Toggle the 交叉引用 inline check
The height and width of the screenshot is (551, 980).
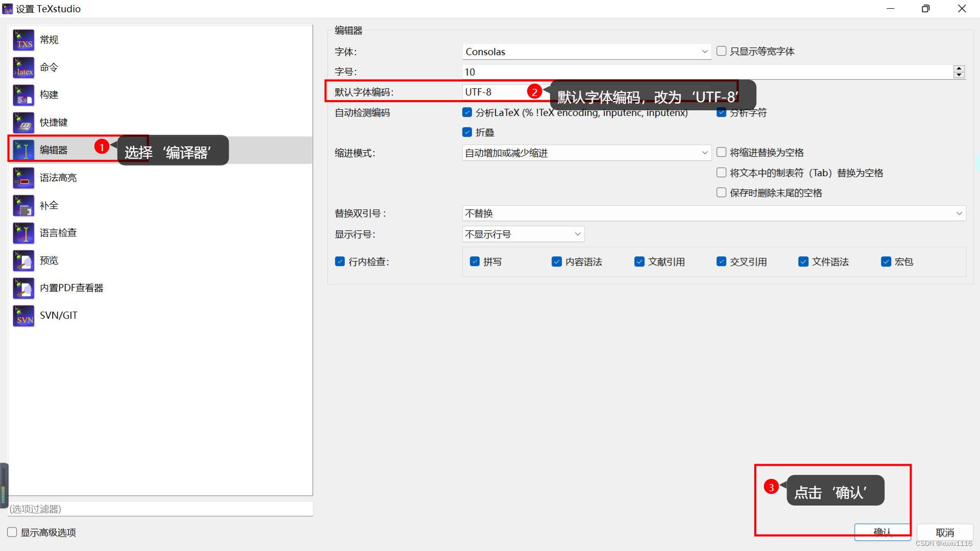click(x=721, y=261)
